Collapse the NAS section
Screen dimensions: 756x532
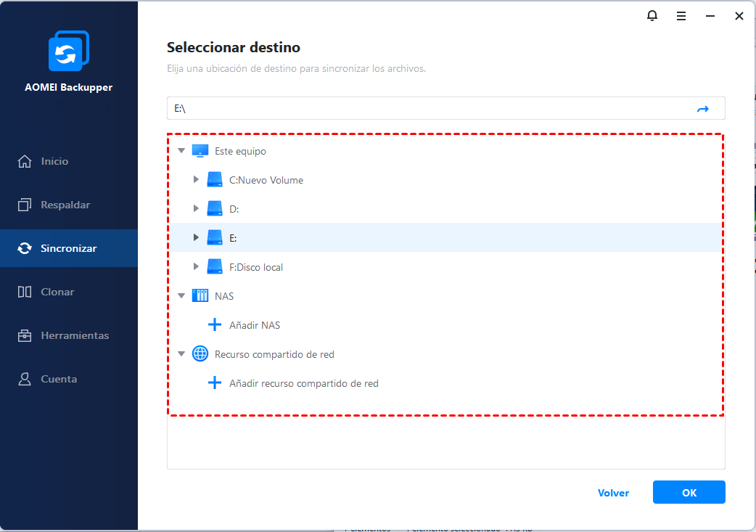(181, 296)
